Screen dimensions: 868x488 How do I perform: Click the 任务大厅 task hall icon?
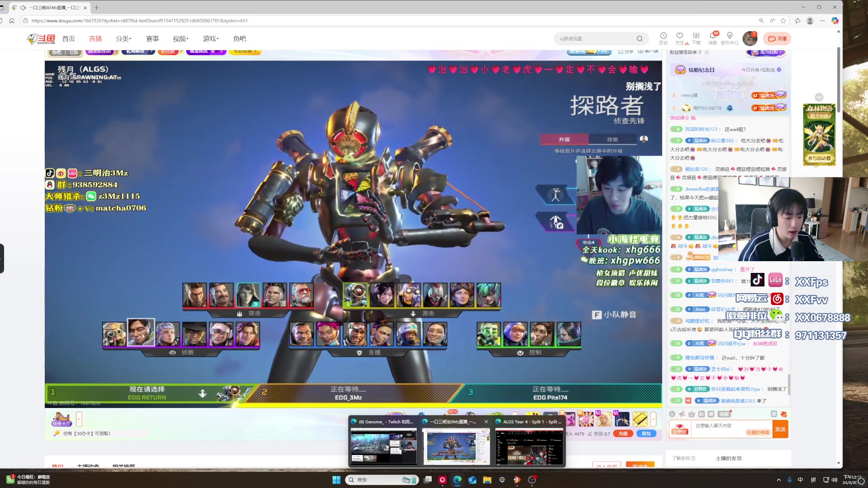pos(61,419)
